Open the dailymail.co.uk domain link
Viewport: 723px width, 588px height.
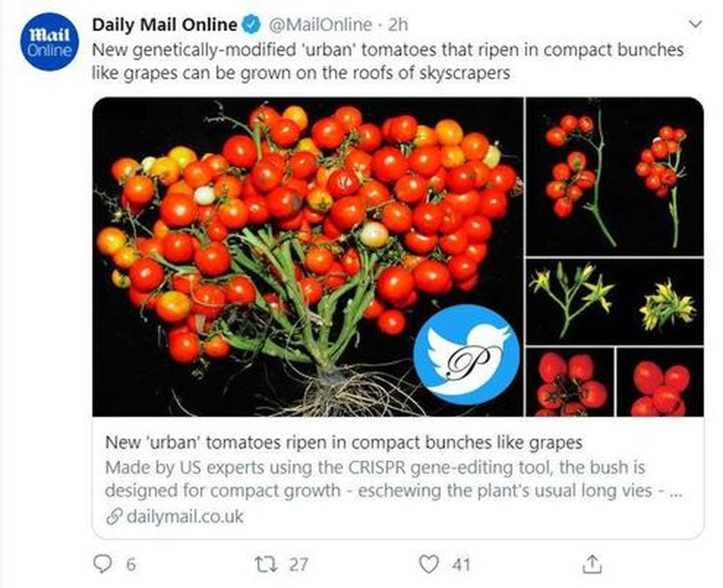186,516
